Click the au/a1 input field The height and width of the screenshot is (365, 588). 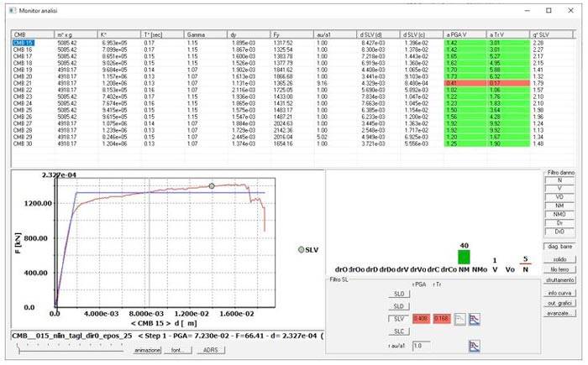click(x=422, y=346)
